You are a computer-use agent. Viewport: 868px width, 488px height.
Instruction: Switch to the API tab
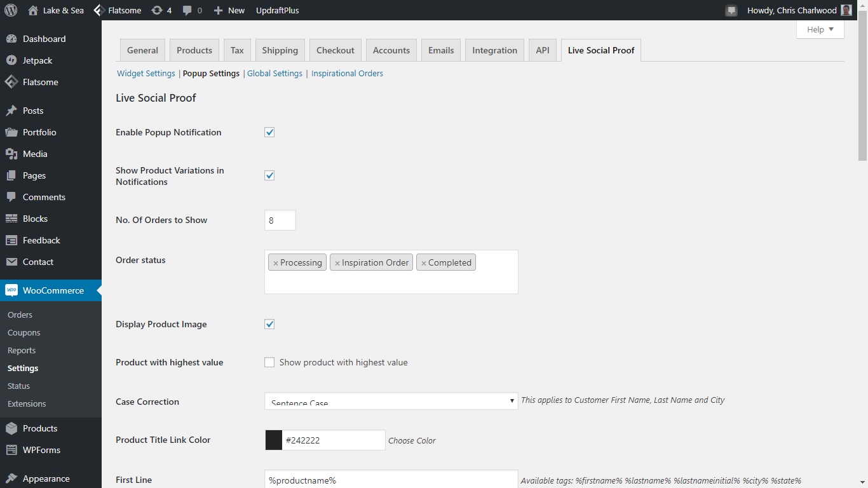[543, 50]
